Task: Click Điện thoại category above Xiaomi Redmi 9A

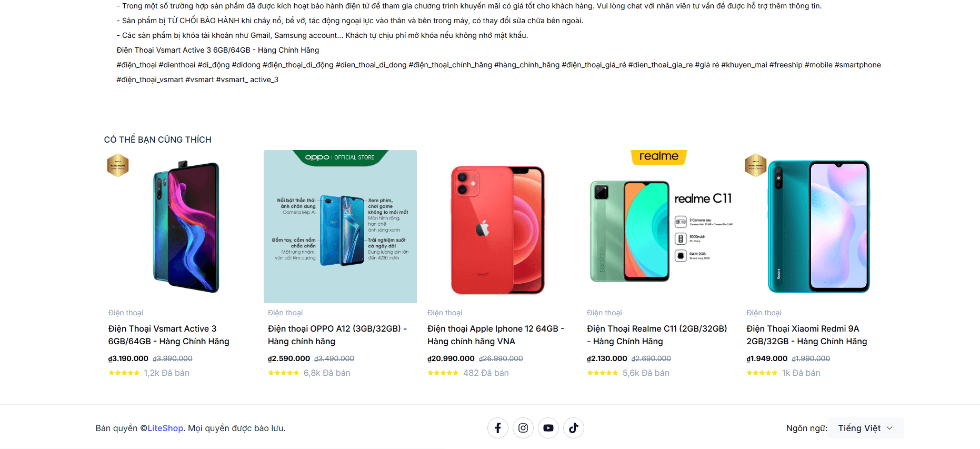Action: point(764,313)
